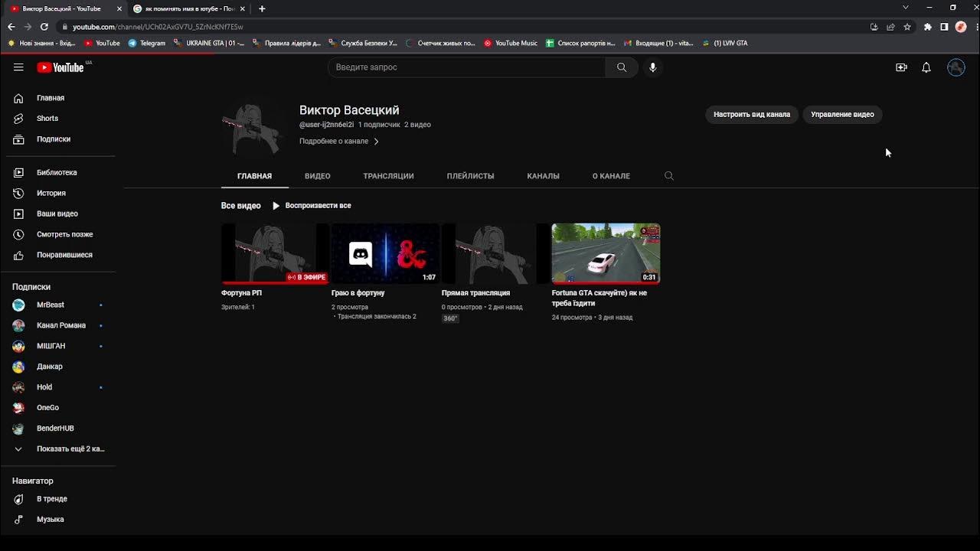This screenshot has width=980, height=551.
Task: Focus the "Введите запрос" search field
Action: click(x=467, y=67)
